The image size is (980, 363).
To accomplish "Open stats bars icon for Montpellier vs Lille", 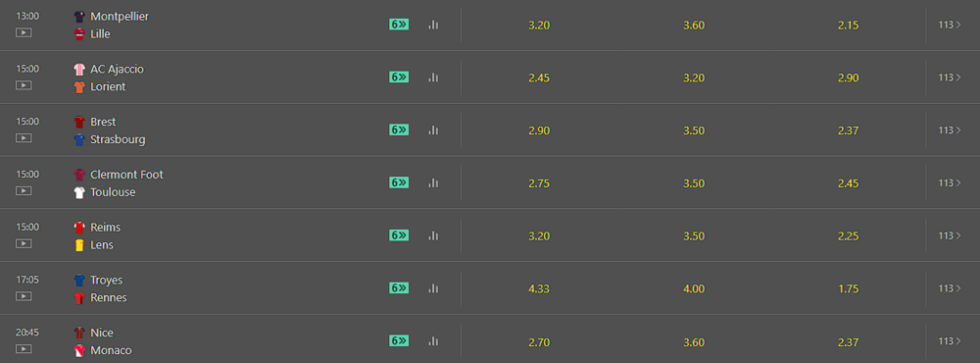I will (x=433, y=26).
